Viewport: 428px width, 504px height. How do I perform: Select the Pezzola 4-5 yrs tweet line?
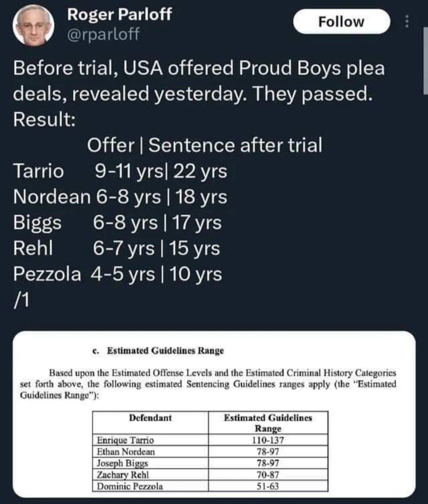point(117,274)
